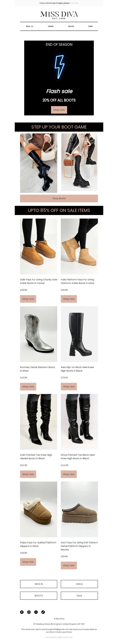The height and width of the screenshot is (644, 118).
Task: Select the Heels menu item
Action: [x=51, y=26]
